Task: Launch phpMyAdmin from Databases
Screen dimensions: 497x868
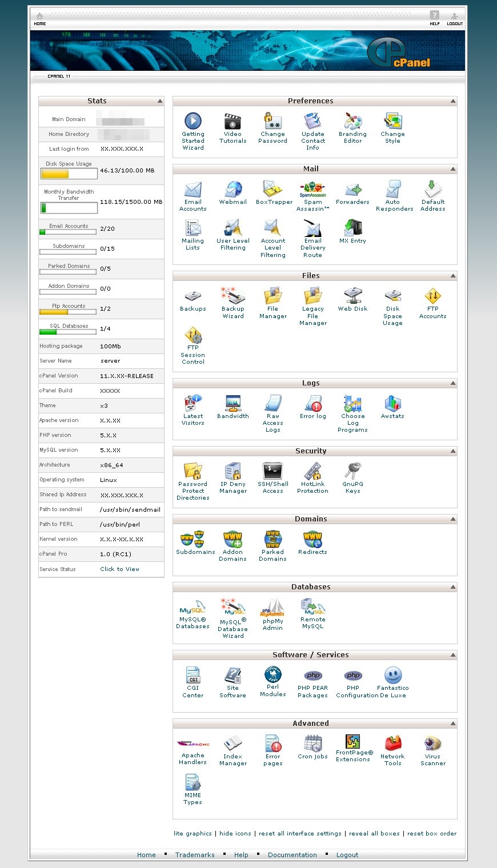Action: tap(272, 608)
